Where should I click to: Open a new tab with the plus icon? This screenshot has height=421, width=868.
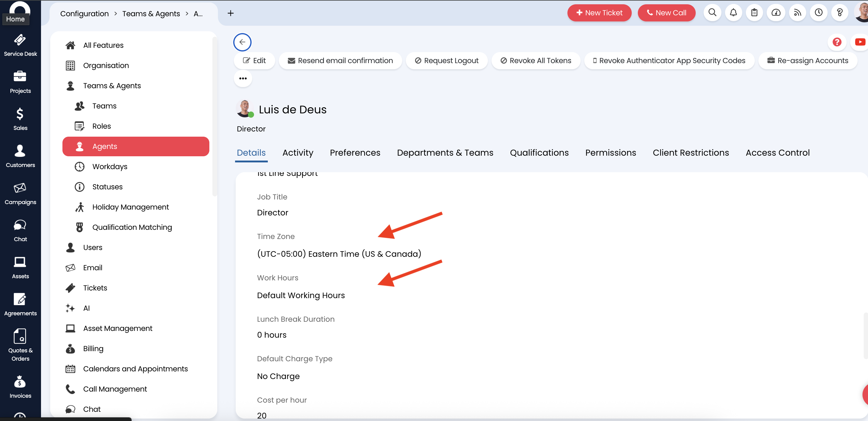click(x=230, y=13)
